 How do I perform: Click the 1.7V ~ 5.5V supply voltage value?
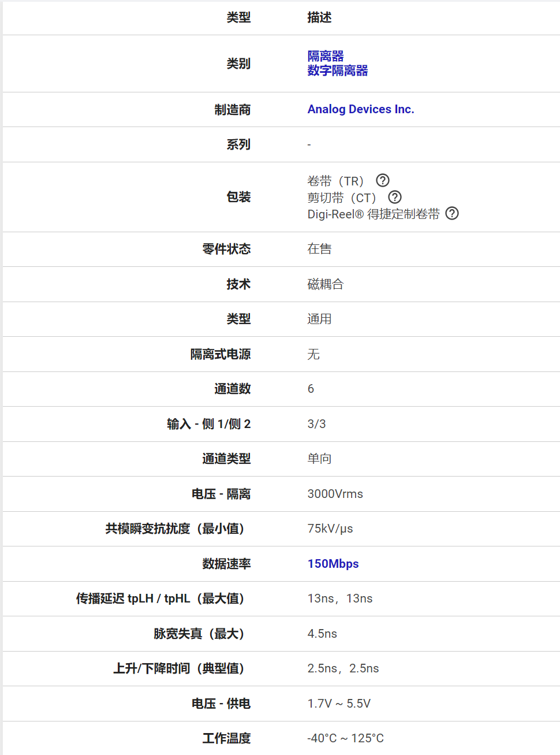coord(339,704)
